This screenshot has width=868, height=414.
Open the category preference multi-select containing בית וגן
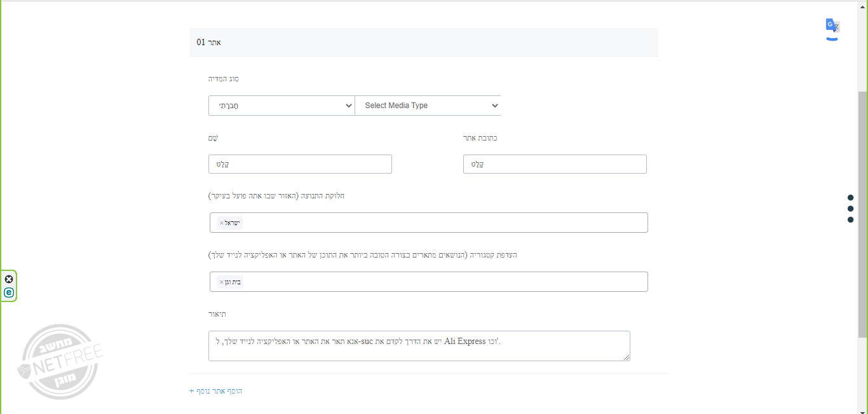click(445, 282)
